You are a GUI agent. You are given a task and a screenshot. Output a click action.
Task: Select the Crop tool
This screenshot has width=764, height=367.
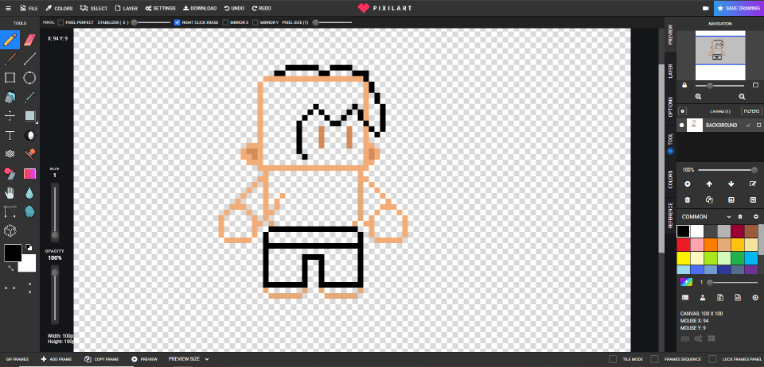tap(10, 212)
